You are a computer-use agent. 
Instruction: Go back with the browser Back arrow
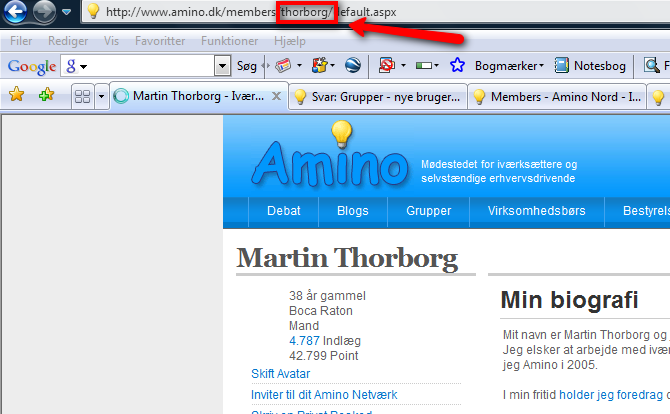coord(15,12)
